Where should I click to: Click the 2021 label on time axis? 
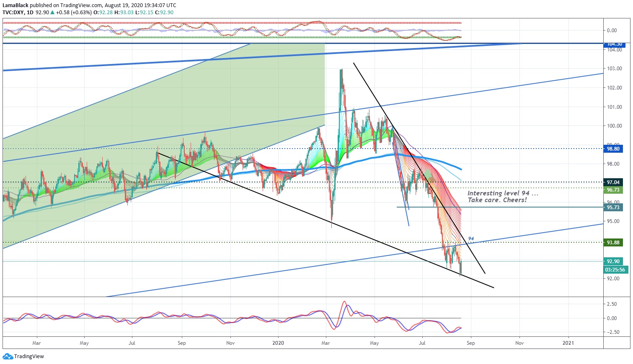(x=568, y=343)
